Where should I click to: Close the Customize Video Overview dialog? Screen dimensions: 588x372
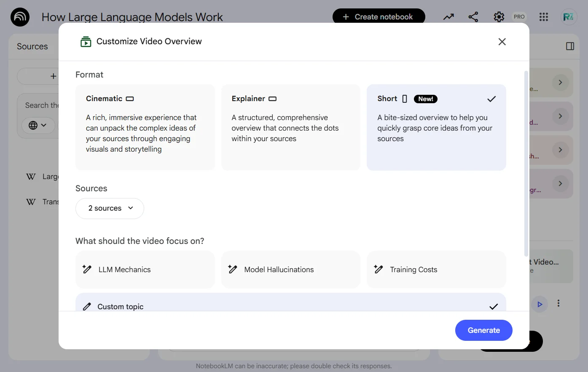[x=502, y=42]
